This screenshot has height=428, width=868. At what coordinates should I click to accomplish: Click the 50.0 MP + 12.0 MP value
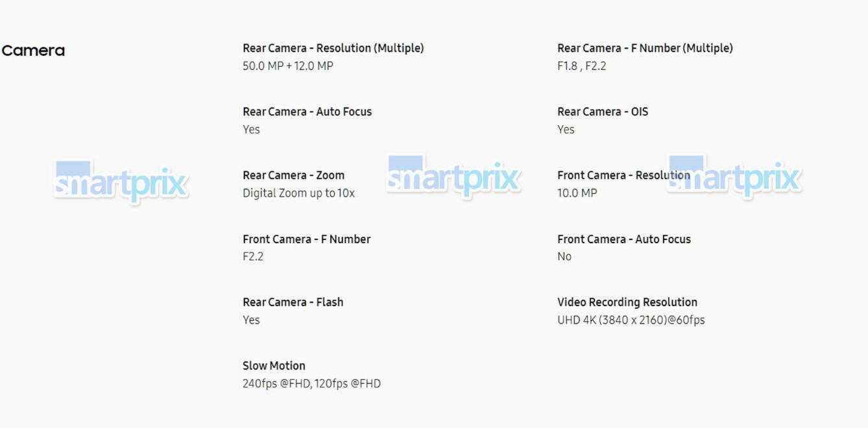(x=287, y=66)
